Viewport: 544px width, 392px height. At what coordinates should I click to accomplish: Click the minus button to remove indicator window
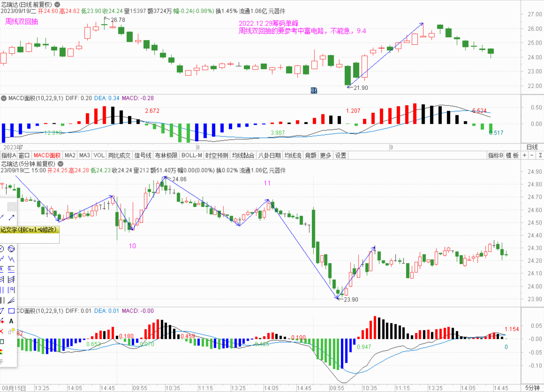pyautogui.click(x=532, y=156)
